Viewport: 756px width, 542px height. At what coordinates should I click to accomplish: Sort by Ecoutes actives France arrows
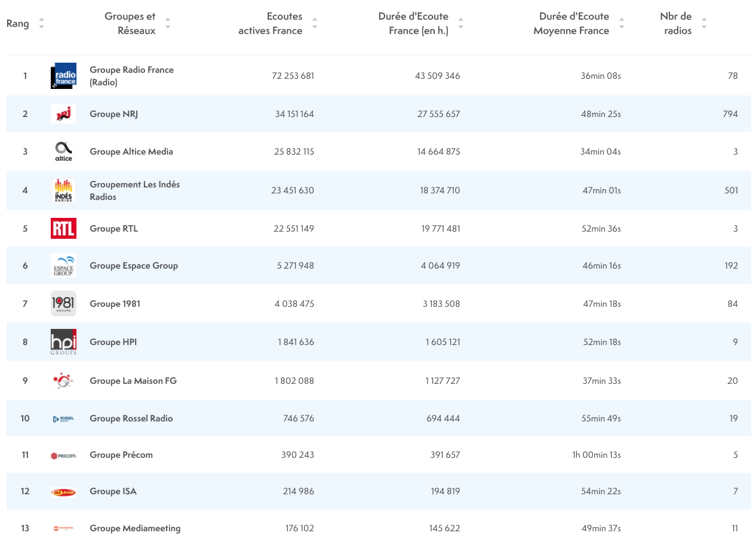point(315,24)
